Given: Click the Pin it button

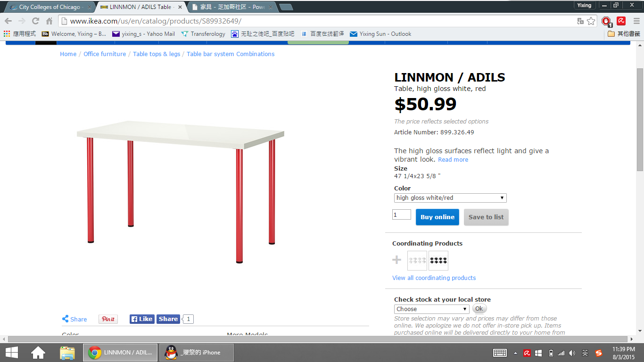Looking at the screenshot, I should [108, 319].
